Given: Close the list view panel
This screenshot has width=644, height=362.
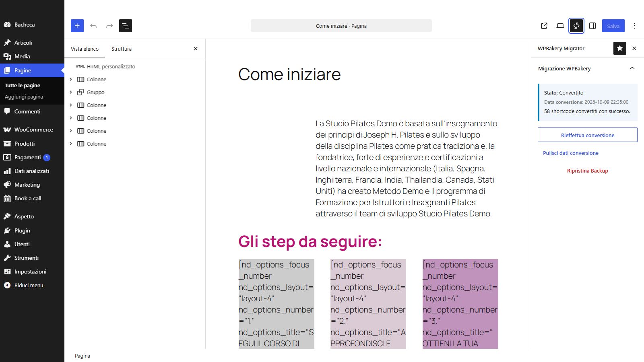Looking at the screenshot, I should pos(196,49).
